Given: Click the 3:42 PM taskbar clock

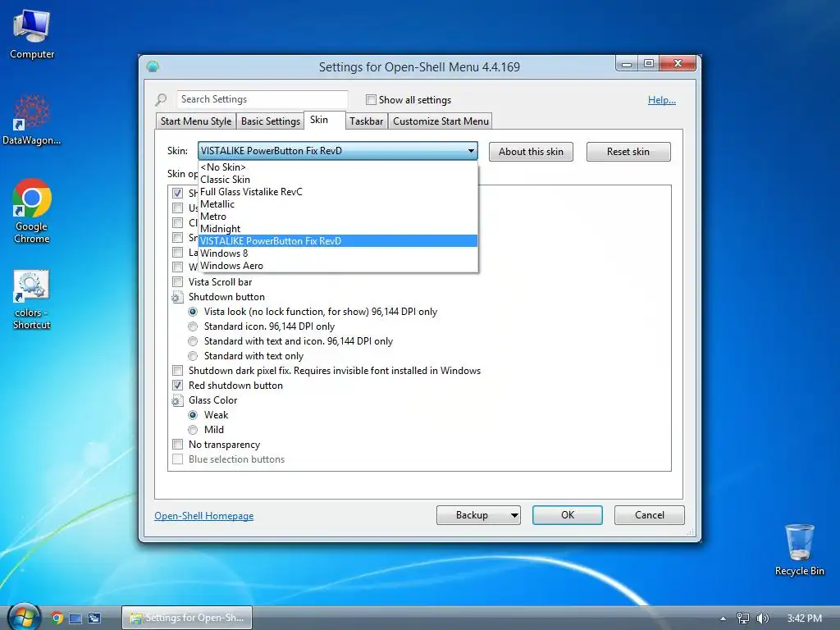Looking at the screenshot, I should click(x=804, y=619).
